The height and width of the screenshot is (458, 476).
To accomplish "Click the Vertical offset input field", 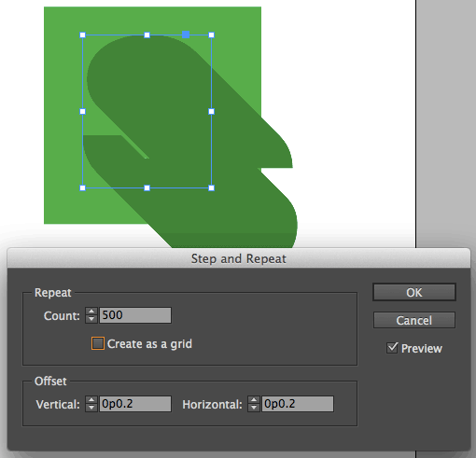I will click(135, 404).
